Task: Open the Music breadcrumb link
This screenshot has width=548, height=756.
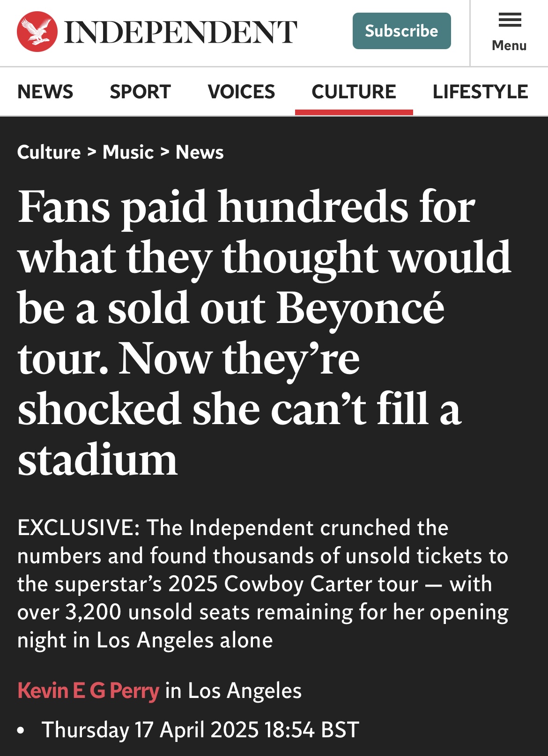Action: pos(128,152)
